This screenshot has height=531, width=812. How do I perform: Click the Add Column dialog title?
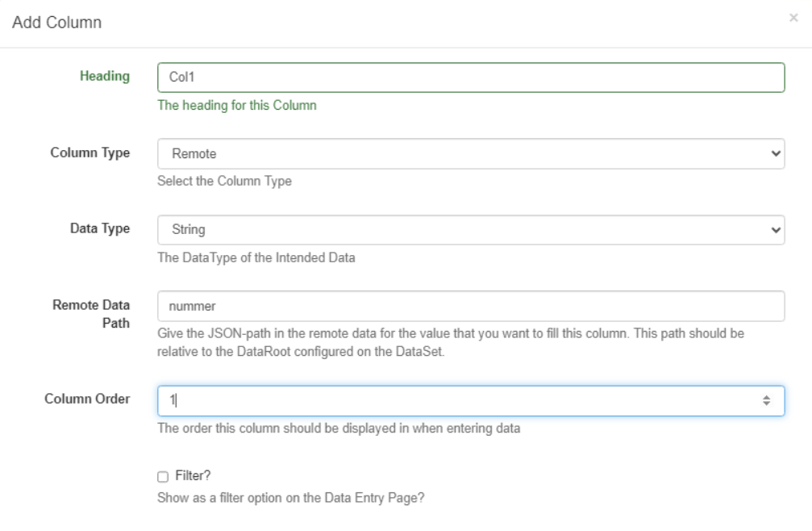[x=56, y=23]
